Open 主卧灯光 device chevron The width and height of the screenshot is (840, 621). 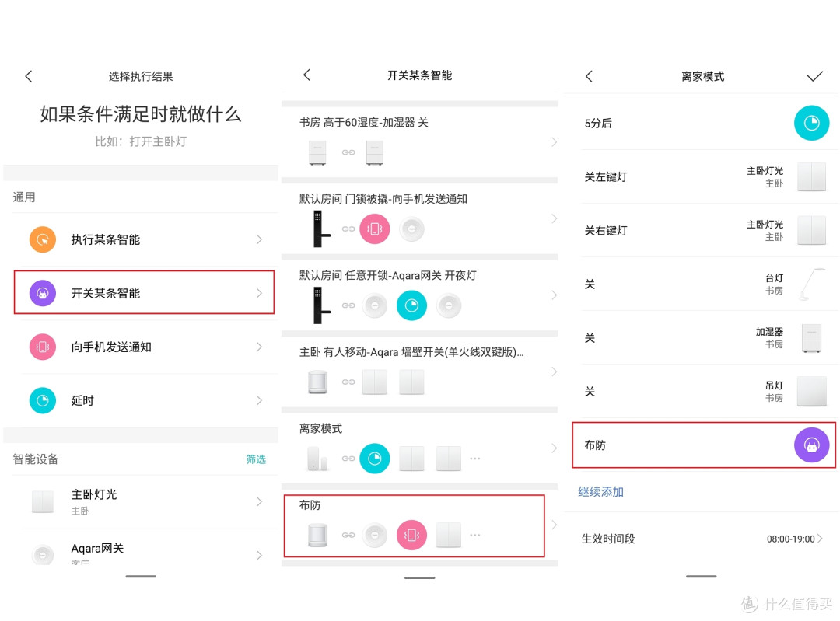pos(259,501)
